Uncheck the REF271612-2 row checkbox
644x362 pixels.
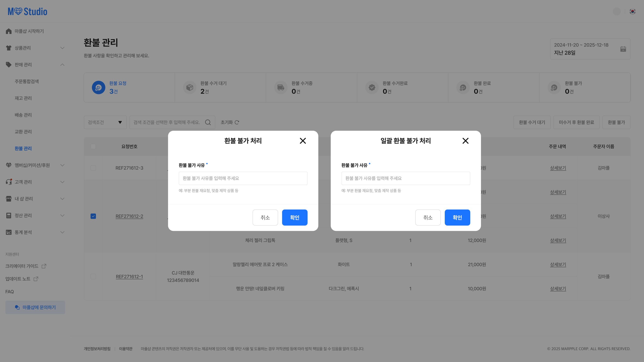pyautogui.click(x=93, y=216)
